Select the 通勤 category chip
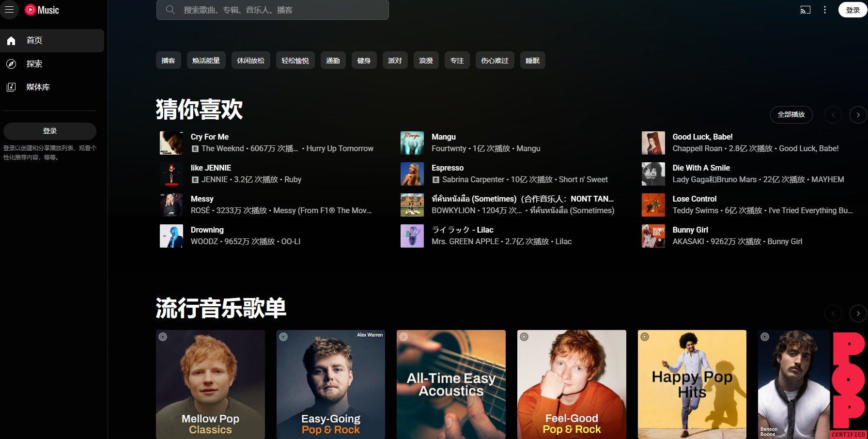Screen dimensions: 868x439 pyautogui.click(x=333, y=61)
